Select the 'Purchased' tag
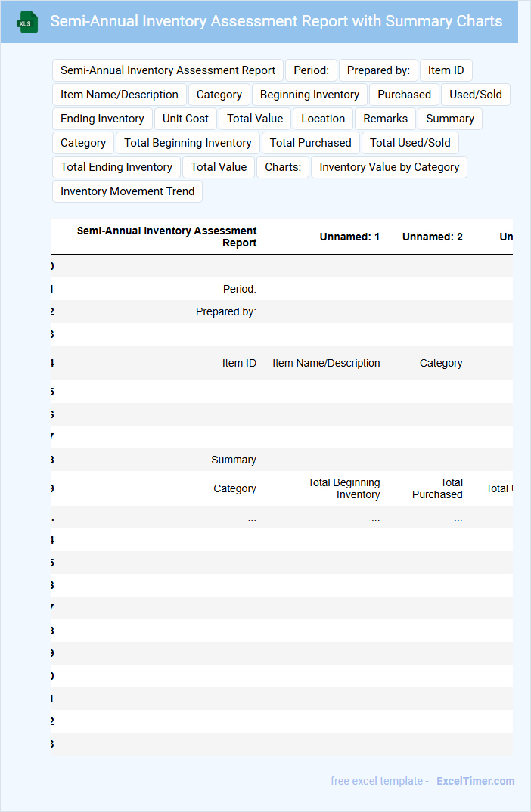Image resolution: width=531 pixels, height=812 pixels. [x=404, y=95]
